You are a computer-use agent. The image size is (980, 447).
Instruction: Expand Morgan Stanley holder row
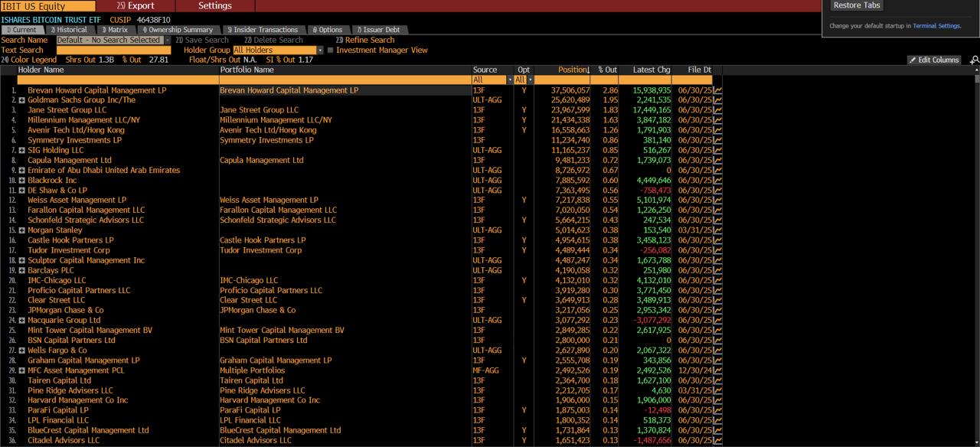click(x=22, y=230)
